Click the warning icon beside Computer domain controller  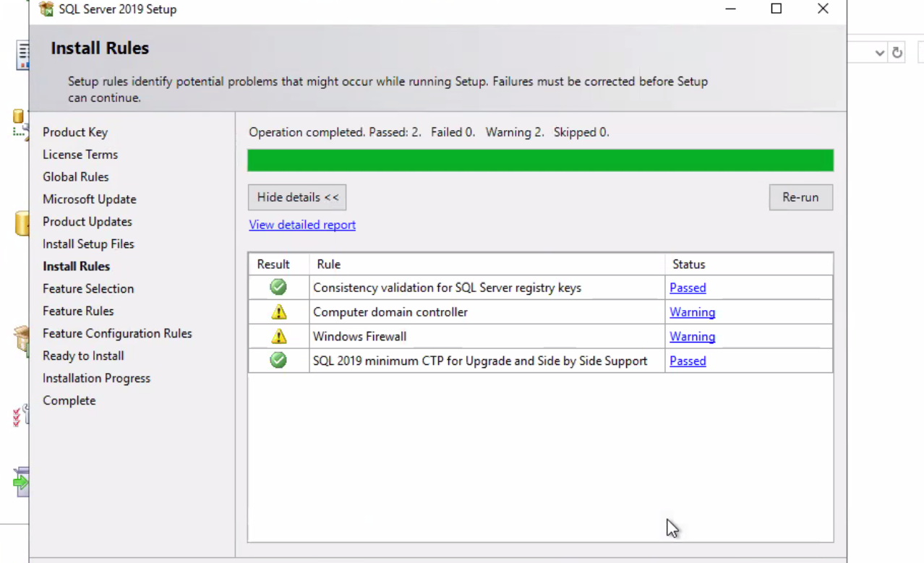278,312
